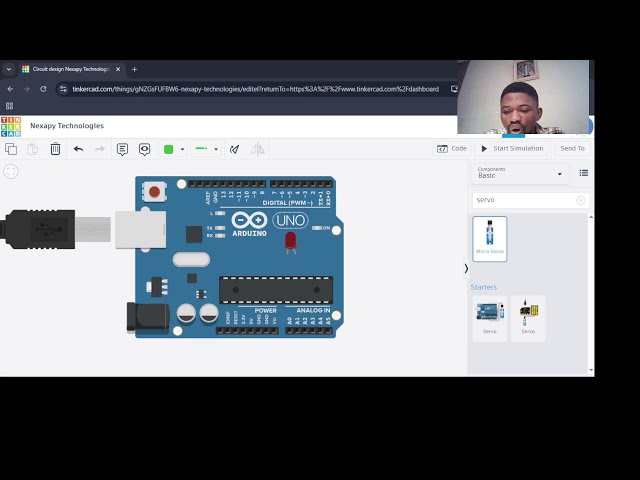Delete the selected component with the trash icon
This screenshot has height=480, width=640.
coord(55,149)
